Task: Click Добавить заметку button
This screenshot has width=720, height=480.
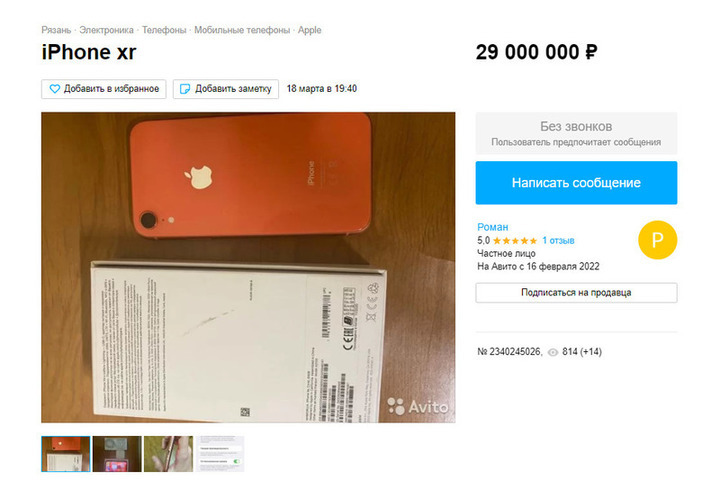Action: [x=225, y=89]
